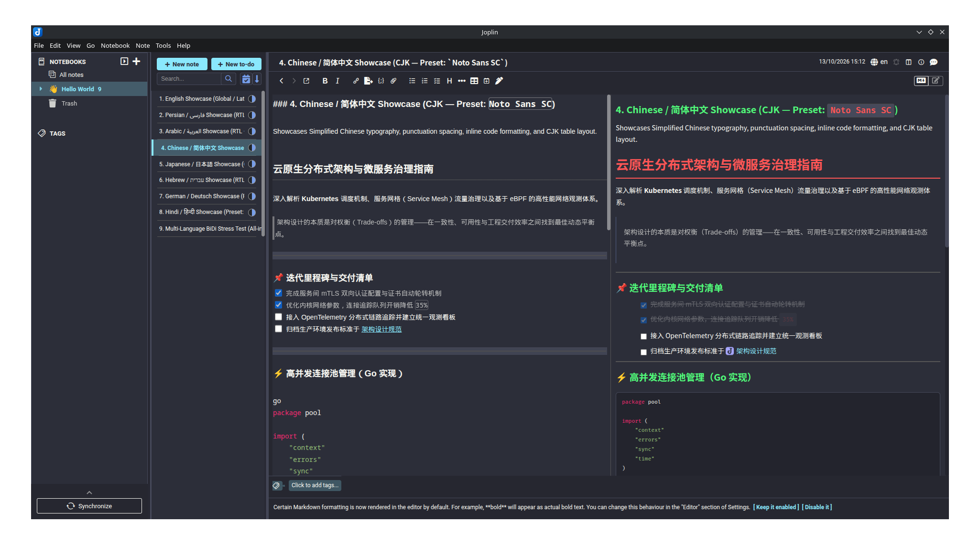Switch to the rich text editor mode

coord(936,81)
